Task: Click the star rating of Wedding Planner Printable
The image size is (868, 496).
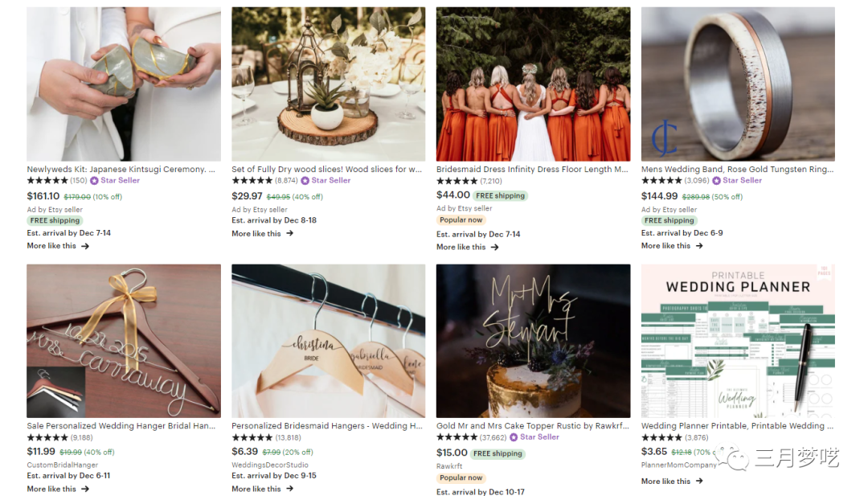Action: pyautogui.click(x=661, y=437)
